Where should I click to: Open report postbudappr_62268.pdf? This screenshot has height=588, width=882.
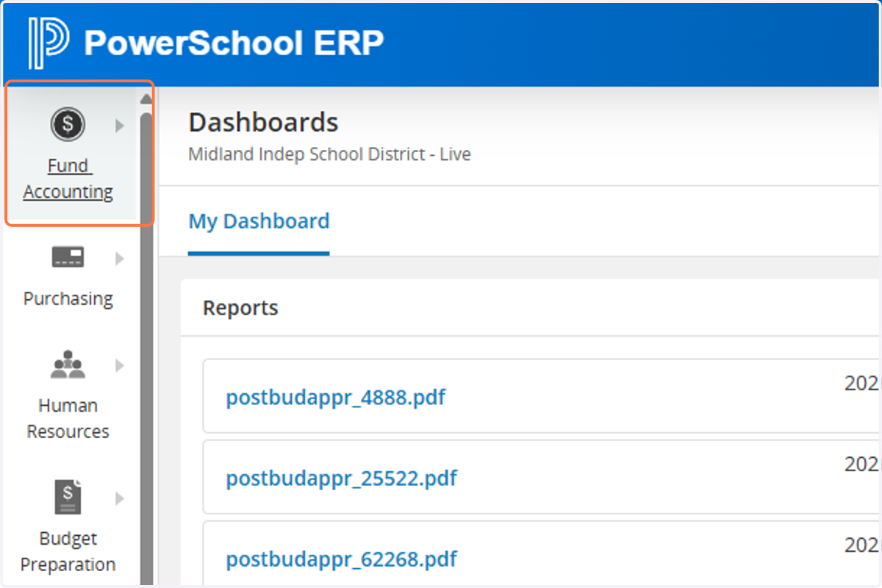click(342, 559)
